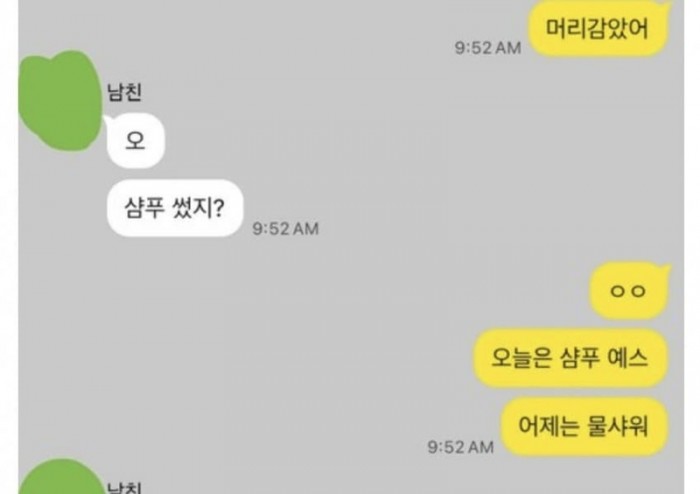Open 남친's green profile picture at top
The height and width of the screenshot is (494, 700).
[x=60, y=101]
